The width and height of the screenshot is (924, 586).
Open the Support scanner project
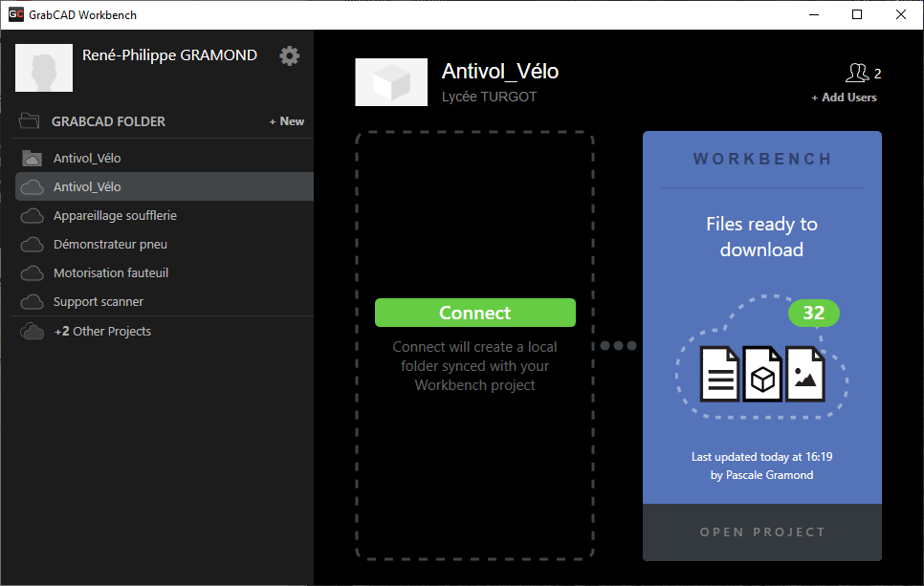pos(99,301)
